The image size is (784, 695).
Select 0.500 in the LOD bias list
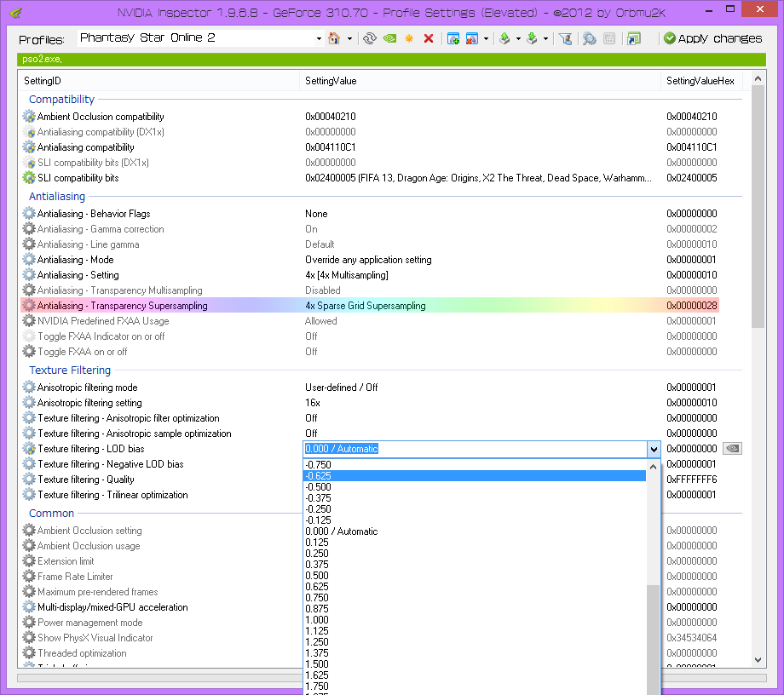(x=475, y=576)
